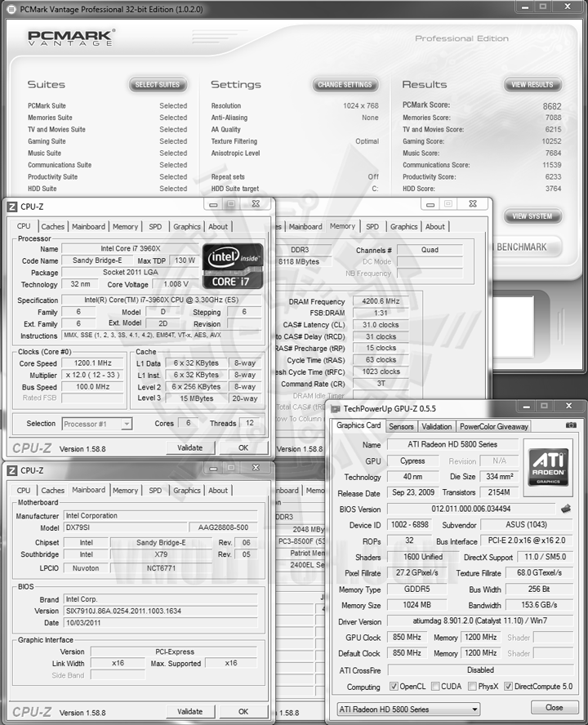Click the GPU-Z title bar app icon
The width and height of the screenshot is (588, 725).
(335, 409)
